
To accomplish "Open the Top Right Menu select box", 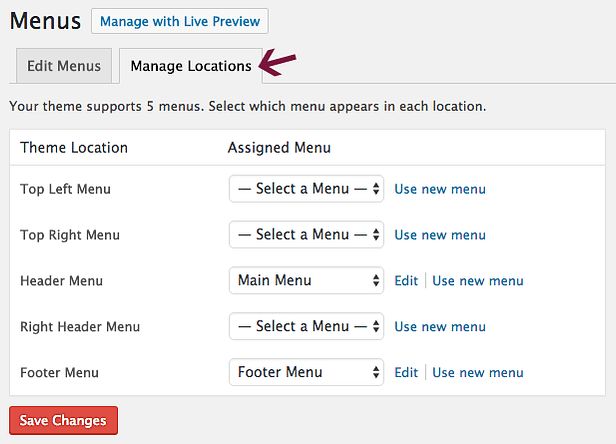I will tap(306, 235).
